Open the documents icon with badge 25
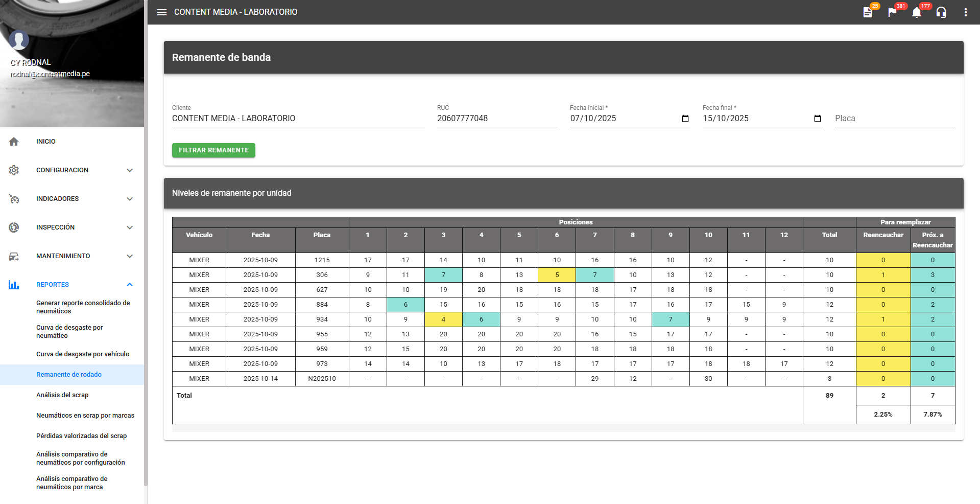Image resolution: width=980 pixels, height=504 pixels. pyautogui.click(x=868, y=12)
